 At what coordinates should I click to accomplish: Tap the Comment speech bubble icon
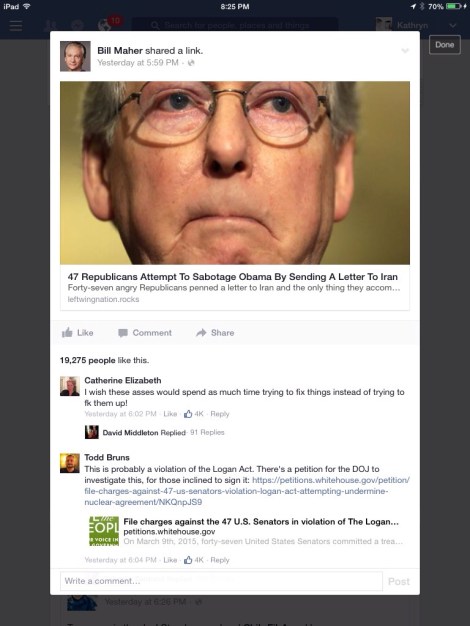123,333
